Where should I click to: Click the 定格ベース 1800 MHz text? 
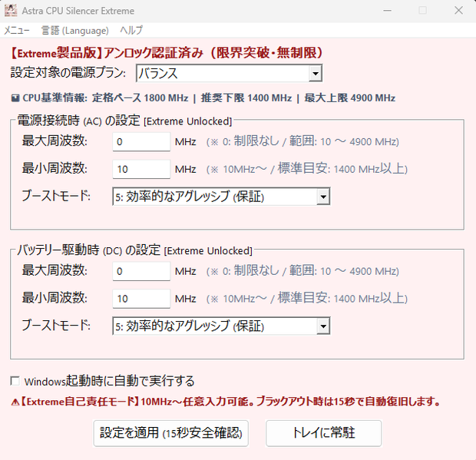tap(140, 98)
